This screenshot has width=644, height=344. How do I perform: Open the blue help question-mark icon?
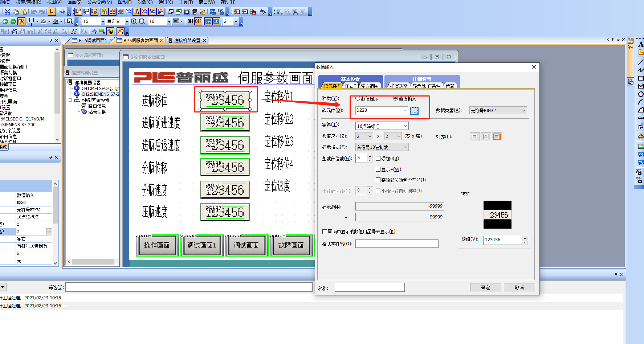pyautogui.click(x=62, y=12)
